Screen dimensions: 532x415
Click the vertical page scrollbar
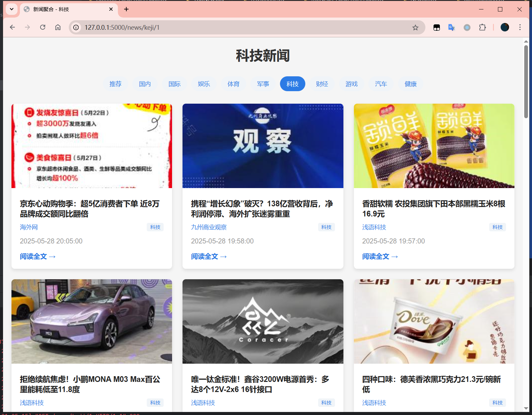[526, 81]
